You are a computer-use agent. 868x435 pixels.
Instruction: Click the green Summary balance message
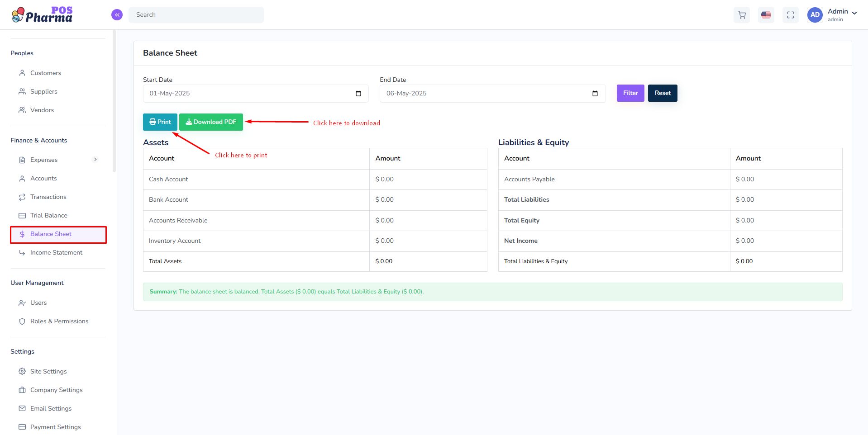[492, 292]
